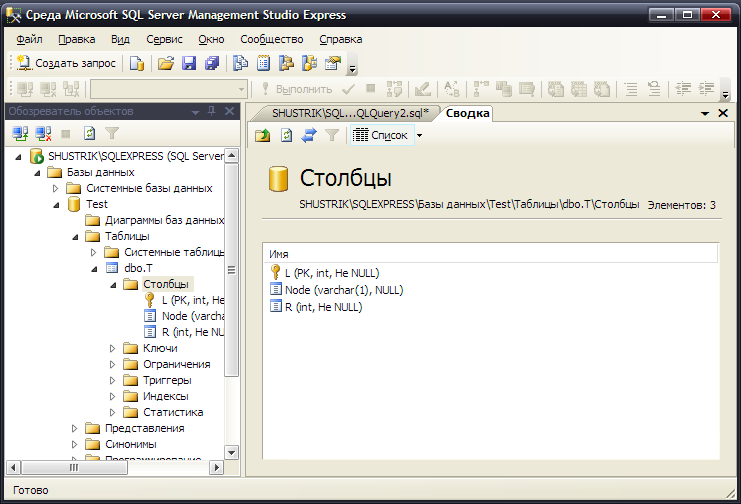
Task: Click the Имя column header
Action: pyautogui.click(x=491, y=254)
